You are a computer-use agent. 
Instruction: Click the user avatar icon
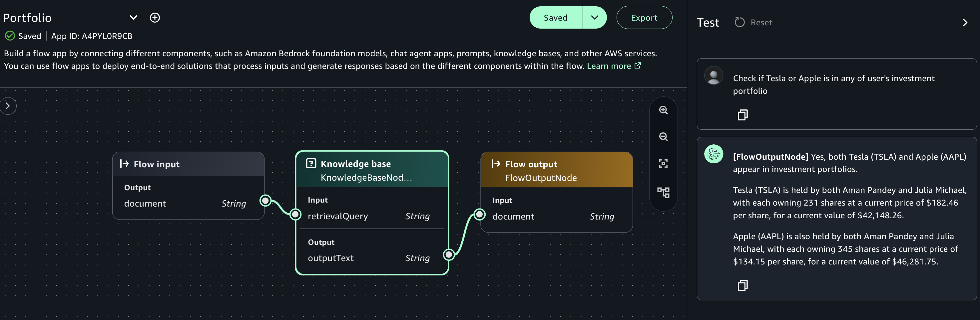(x=714, y=75)
